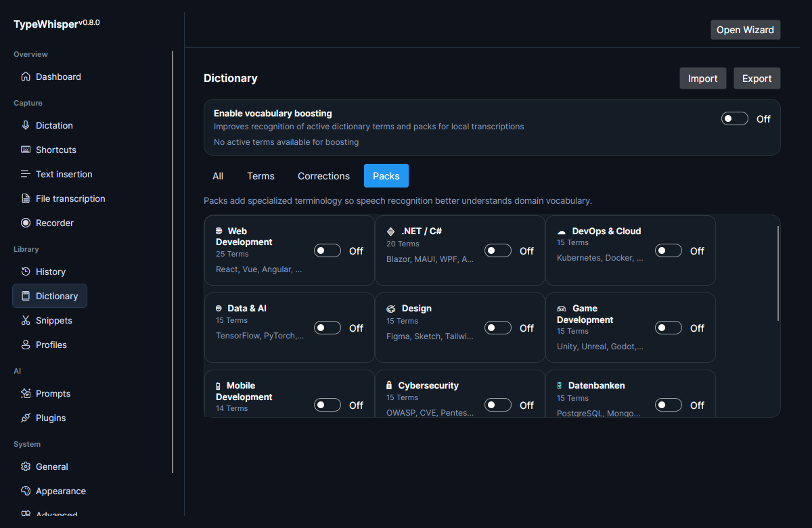Switch on the Data & AI pack

[328, 328]
